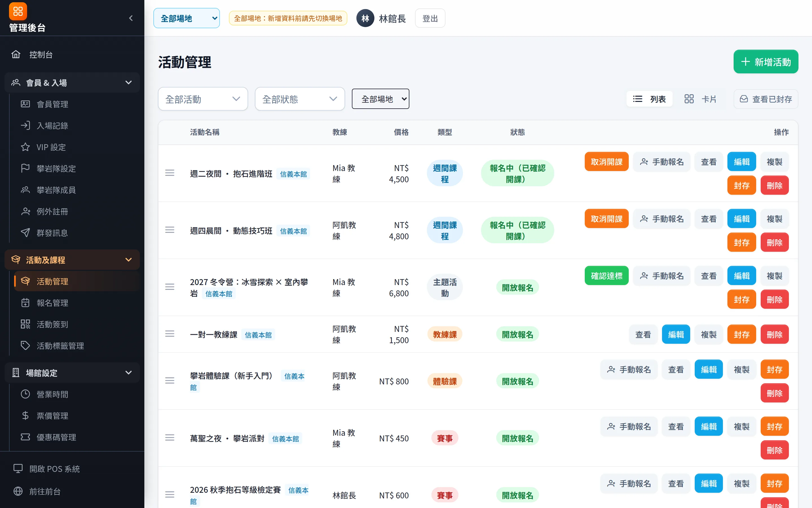The width and height of the screenshot is (812, 508).
Task: Click drag handle icon for 一對一教練課
Action: coord(170,334)
